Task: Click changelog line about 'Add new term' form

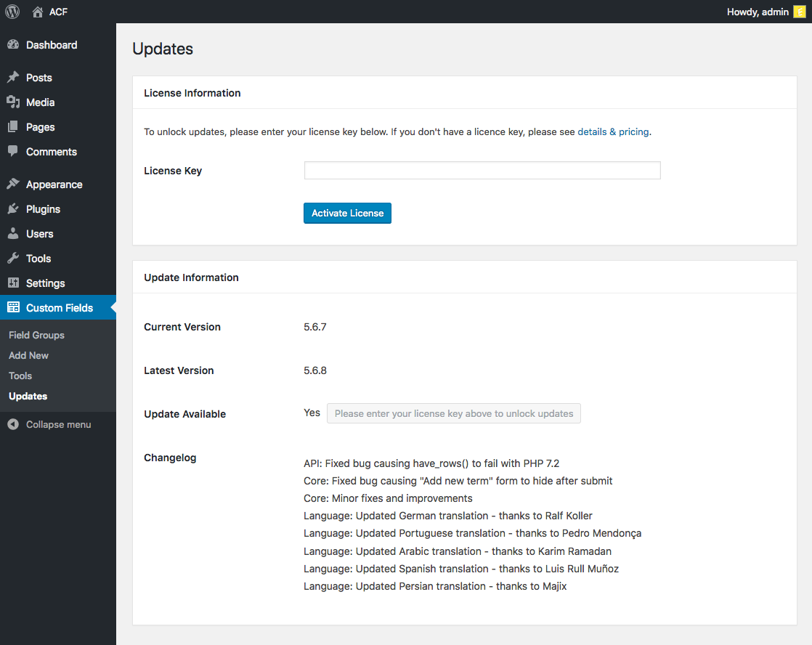Action: pyautogui.click(x=458, y=481)
